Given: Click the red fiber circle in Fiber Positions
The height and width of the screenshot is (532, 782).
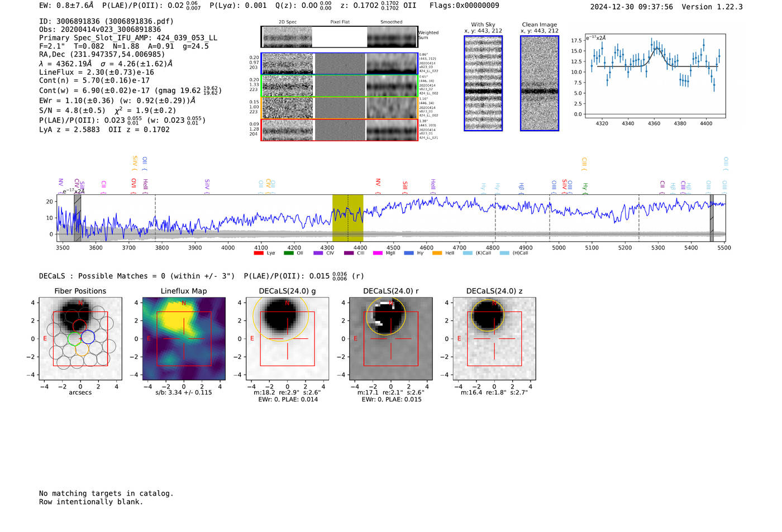Looking at the screenshot, I should click(x=80, y=326).
